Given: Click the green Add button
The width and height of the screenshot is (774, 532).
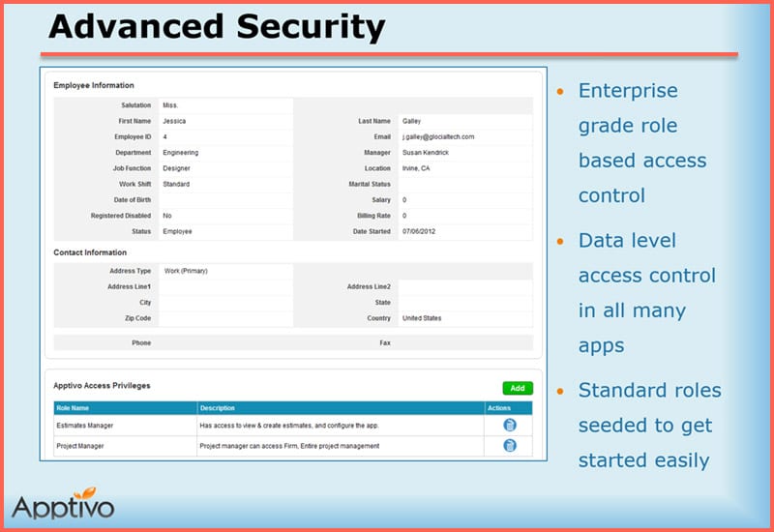Looking at the screenshot, I should tap(517, 388).
